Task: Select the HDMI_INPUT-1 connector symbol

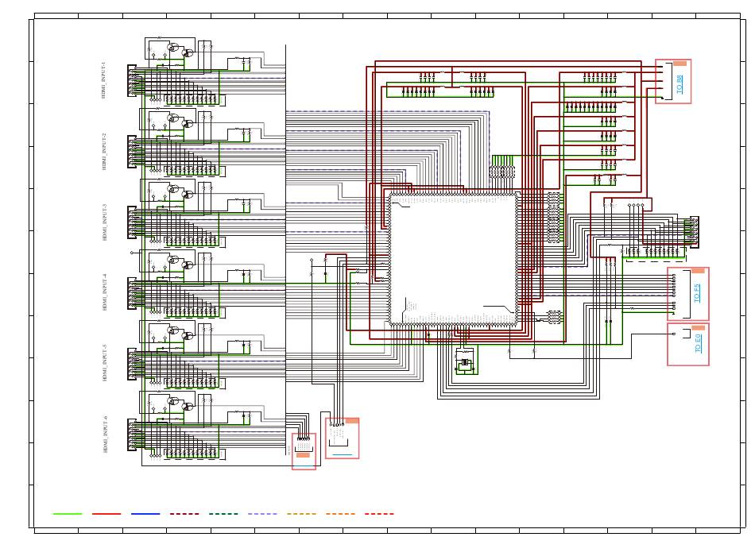Action: [x=133, y=81]
